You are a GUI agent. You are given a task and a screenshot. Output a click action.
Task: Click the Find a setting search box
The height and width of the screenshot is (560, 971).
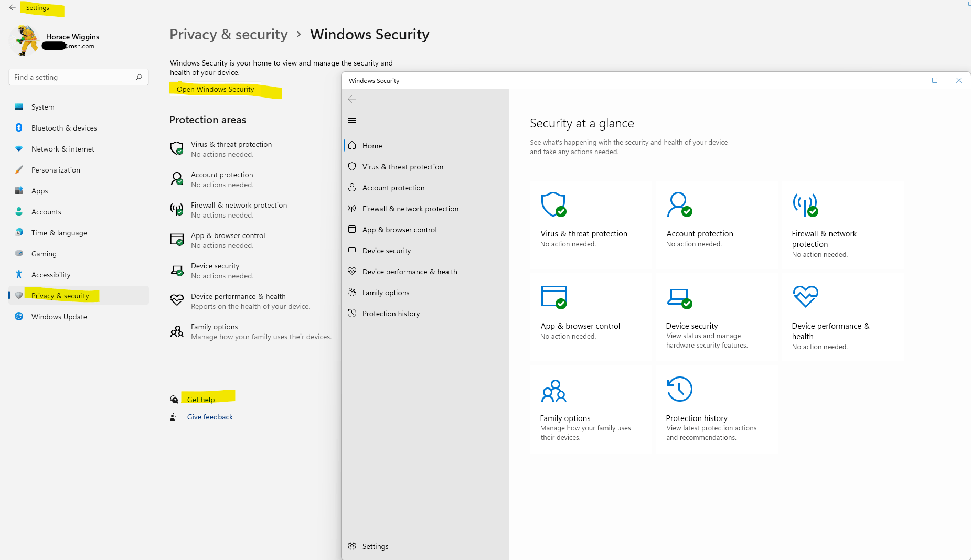pos(79,77)
